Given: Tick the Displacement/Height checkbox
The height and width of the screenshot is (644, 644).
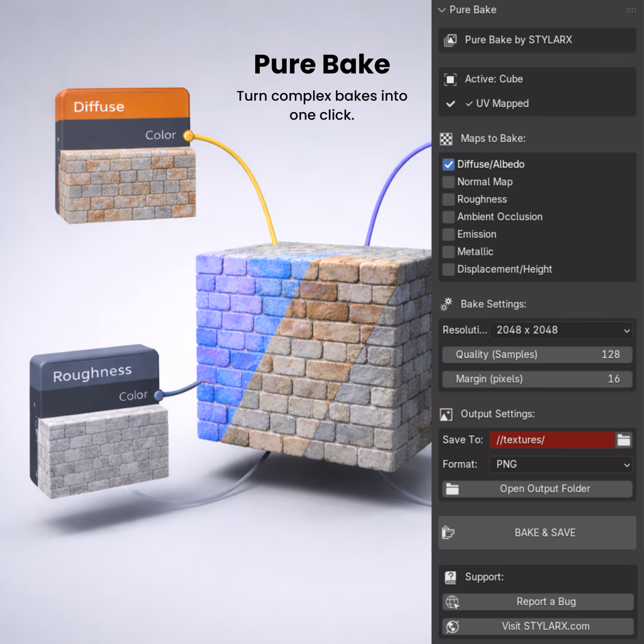Looking at the screenshot, I should tap(448, 269).
